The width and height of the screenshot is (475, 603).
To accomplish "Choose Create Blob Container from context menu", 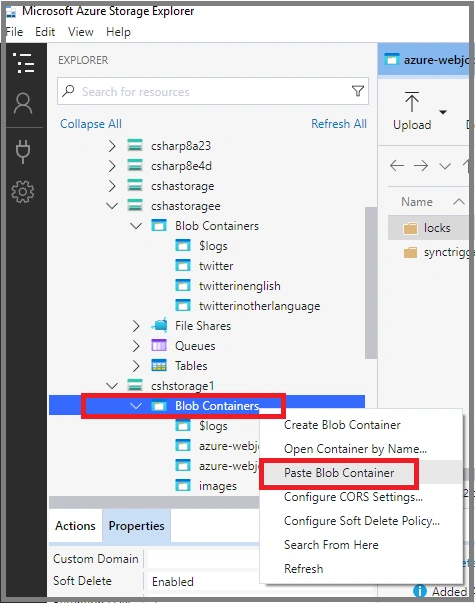I will click(x=361, y=425).
